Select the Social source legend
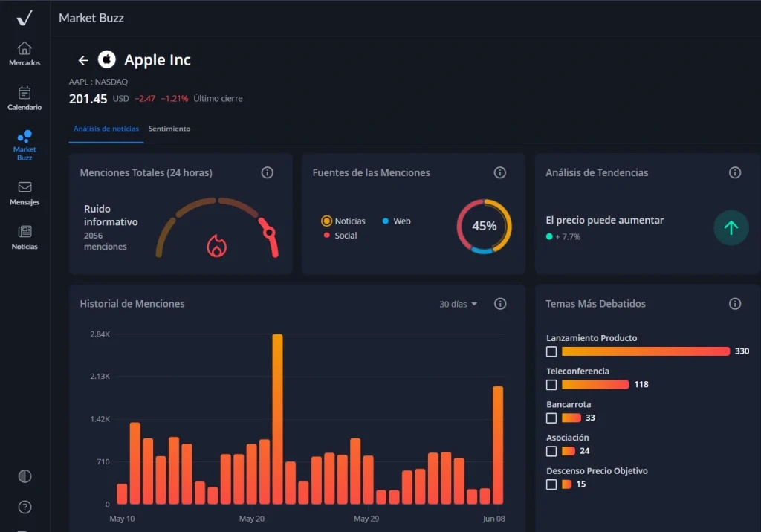 340,236
